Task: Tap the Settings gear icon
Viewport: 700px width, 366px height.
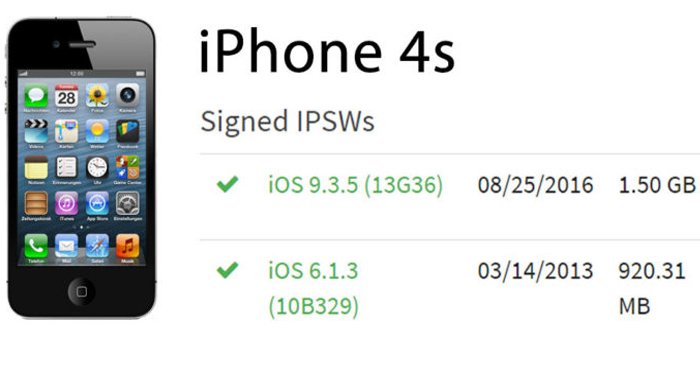Action: (x=128, y=204)
